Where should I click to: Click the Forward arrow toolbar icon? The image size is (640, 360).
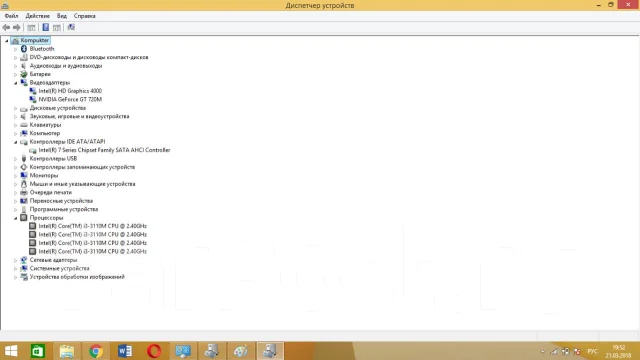pos(17,27)
